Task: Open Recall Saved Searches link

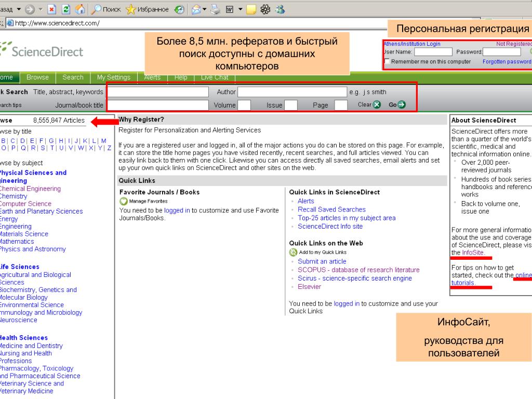Action: tap(332, 209)
